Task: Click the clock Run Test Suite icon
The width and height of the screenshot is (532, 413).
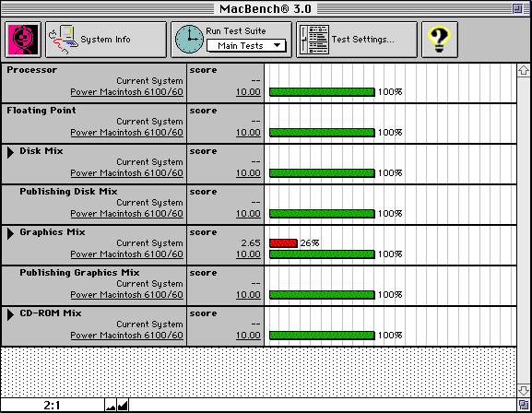Action: click(x=189, y=40)
